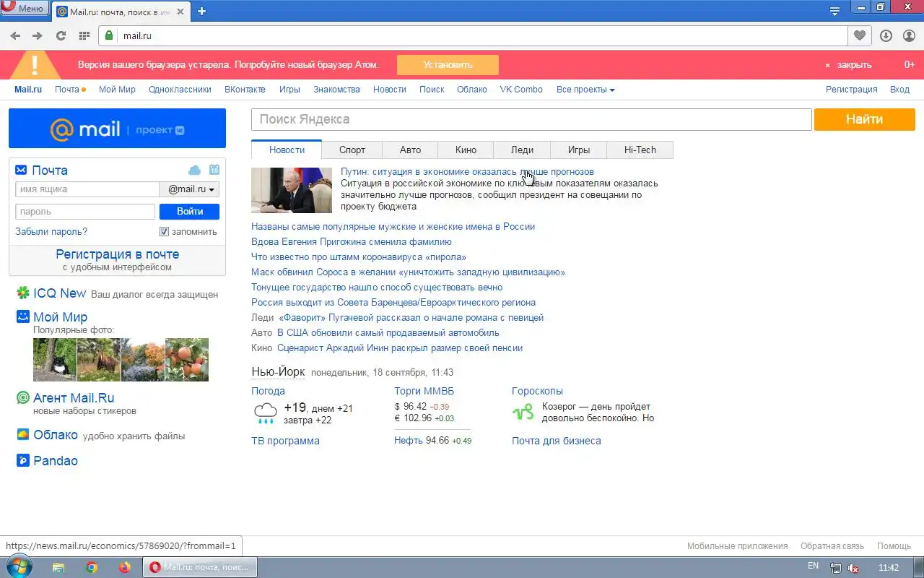Image resolution: width=924 pixels, height=578 pixels.
Task: Open Speed Dial grid icon
Action: click(84, 35)
